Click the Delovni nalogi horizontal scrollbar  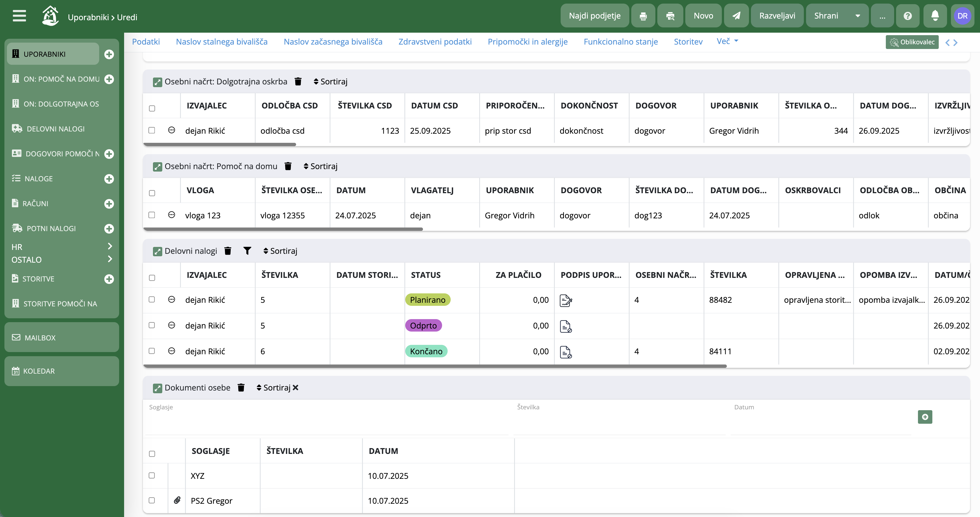[435, 366]
